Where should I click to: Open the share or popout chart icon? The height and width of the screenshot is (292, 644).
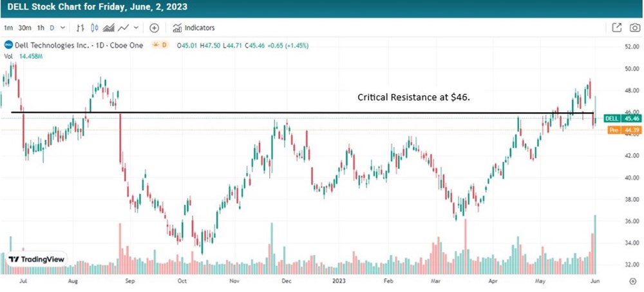point(616,28)
